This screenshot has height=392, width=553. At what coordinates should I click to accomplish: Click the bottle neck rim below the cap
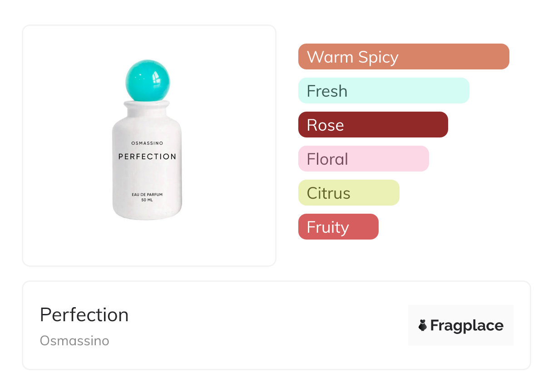coord(147,105)
